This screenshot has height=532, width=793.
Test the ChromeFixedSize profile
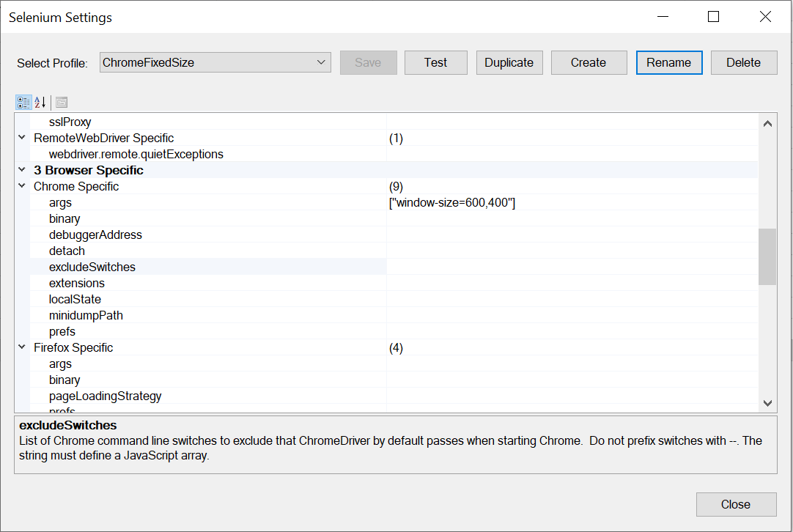[435, 62]
